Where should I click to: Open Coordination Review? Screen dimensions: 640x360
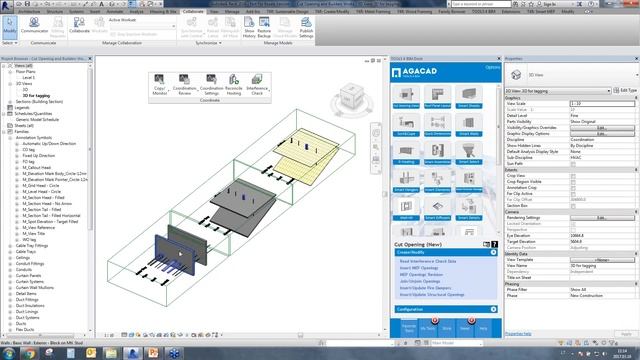click(x=184, y=84)
